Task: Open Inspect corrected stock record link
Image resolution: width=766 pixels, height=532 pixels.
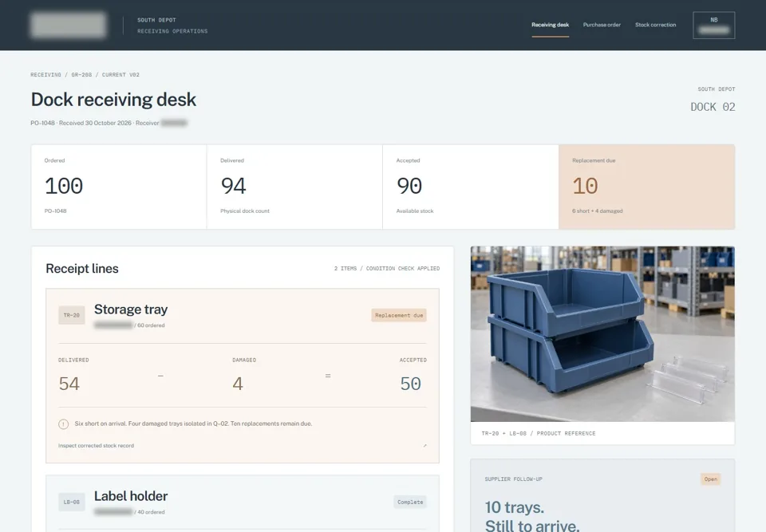Action: (96, 446)
